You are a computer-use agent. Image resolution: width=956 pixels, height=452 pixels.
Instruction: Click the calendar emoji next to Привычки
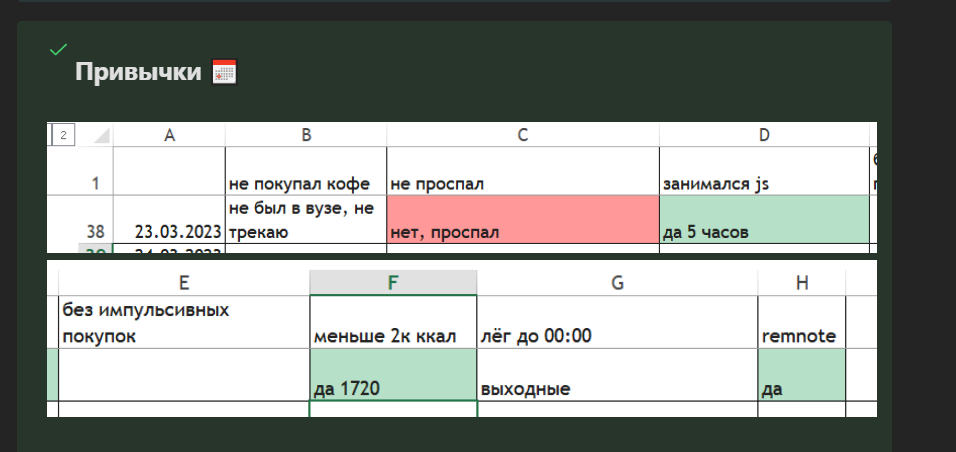(x=224, y=72)
